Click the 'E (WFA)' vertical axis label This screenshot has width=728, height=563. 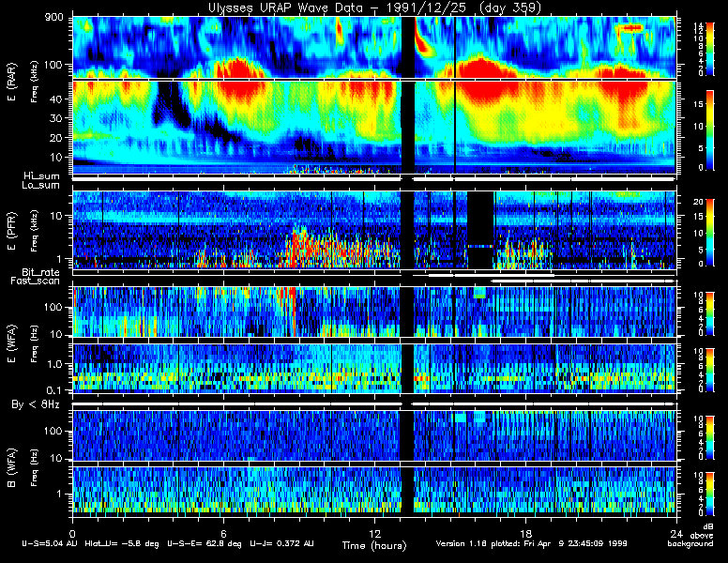[x=11, y=343]
